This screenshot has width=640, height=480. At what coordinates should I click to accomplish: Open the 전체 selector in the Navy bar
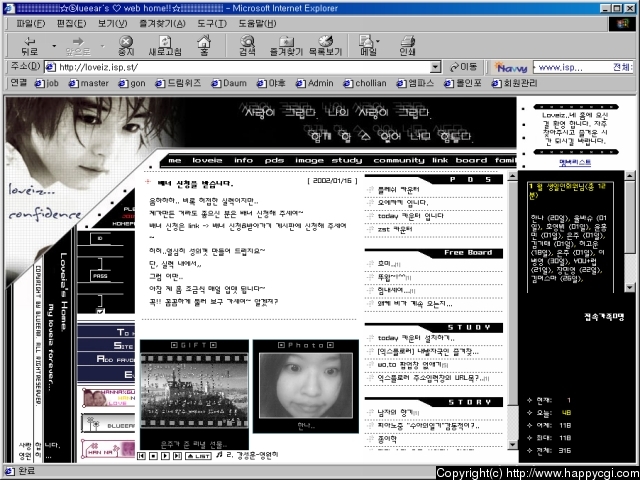[x=622, y=67]
